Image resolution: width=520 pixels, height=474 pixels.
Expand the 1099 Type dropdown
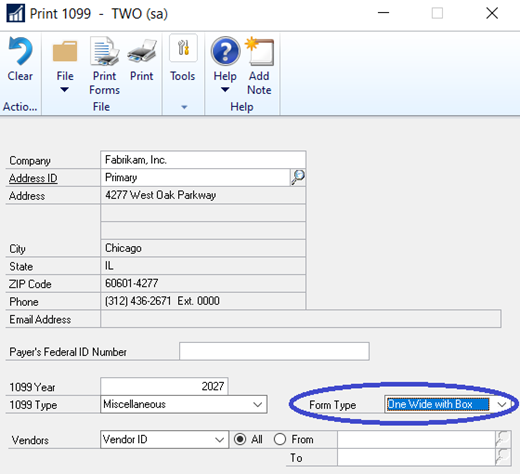[x=257, y=404]
